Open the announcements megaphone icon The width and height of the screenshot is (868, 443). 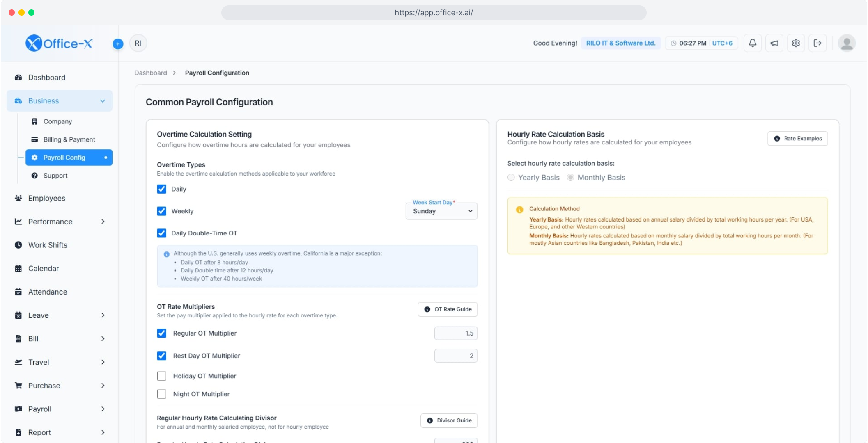pos(774,43)
